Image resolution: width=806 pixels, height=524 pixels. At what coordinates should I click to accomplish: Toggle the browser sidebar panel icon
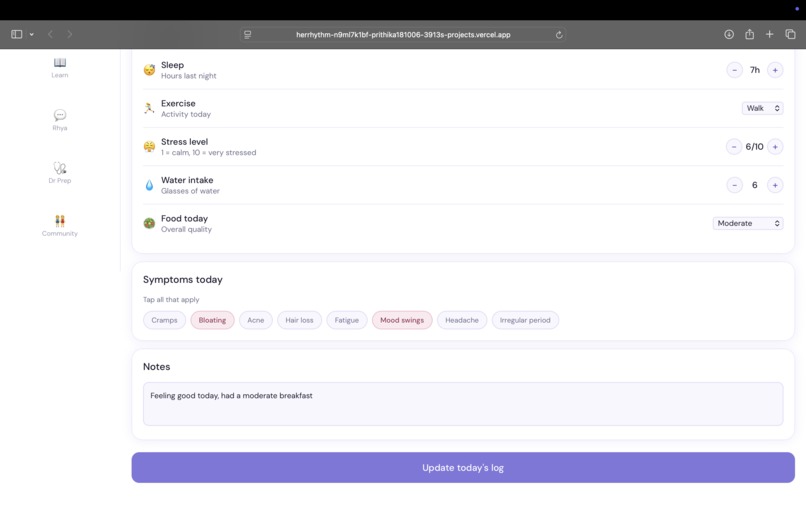pos(16,34)
